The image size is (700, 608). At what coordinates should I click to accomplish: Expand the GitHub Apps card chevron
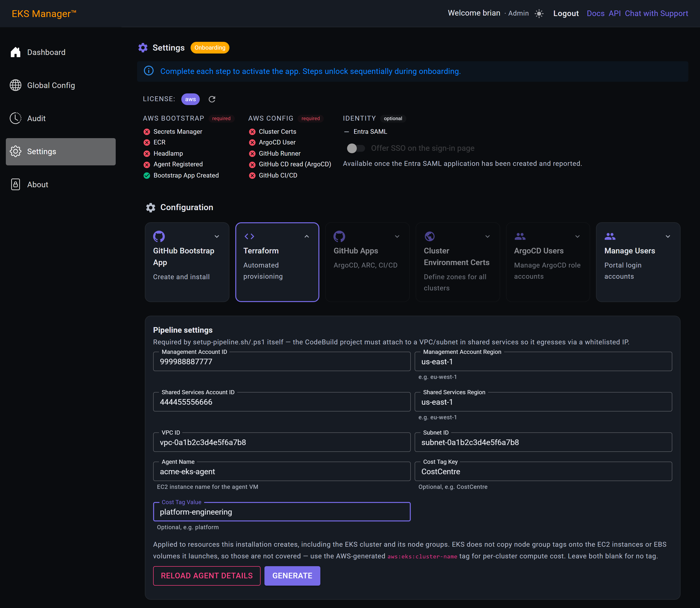[x=397, y=236]
